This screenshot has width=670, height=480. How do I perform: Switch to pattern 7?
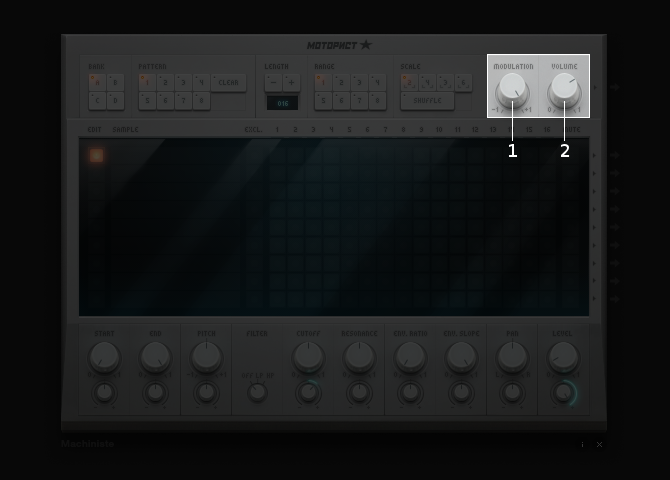(183, 101)
